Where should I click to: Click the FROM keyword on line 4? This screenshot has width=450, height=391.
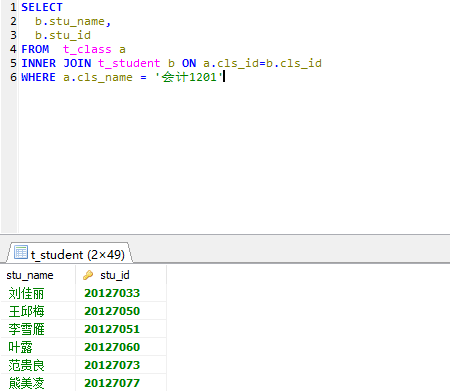tap(35, 49)
